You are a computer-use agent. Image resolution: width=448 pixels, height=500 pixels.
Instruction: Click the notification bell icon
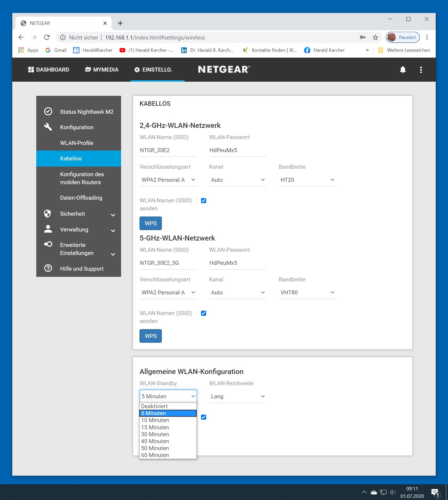(403, 70)
